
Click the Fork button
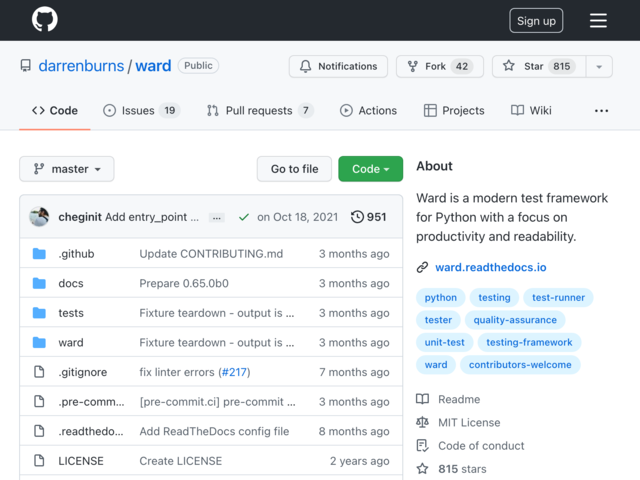440,66
